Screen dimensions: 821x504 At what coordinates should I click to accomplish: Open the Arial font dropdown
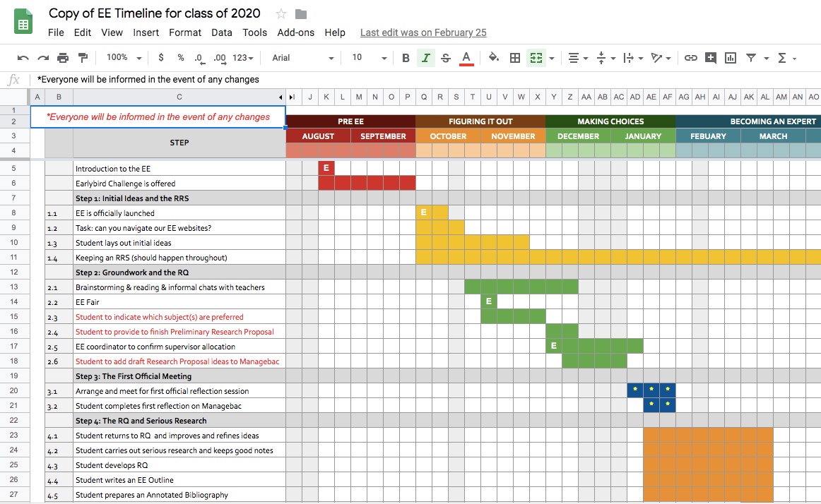303,58
